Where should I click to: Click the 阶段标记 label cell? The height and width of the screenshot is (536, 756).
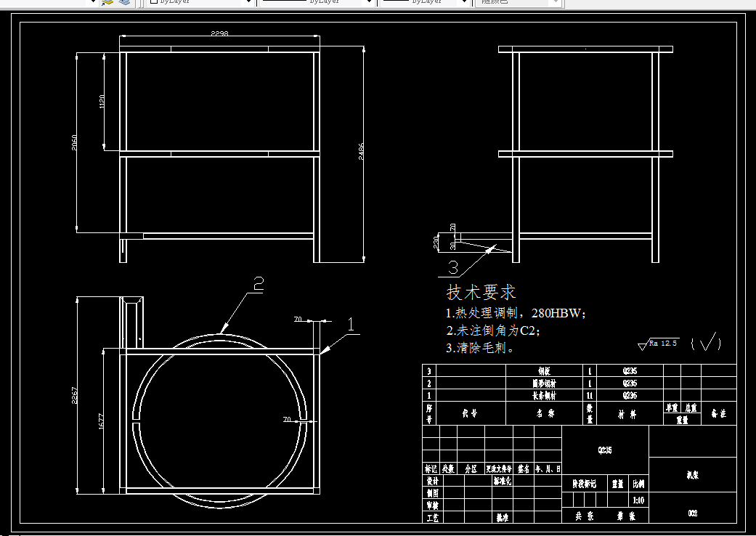[x=585, y=484]
